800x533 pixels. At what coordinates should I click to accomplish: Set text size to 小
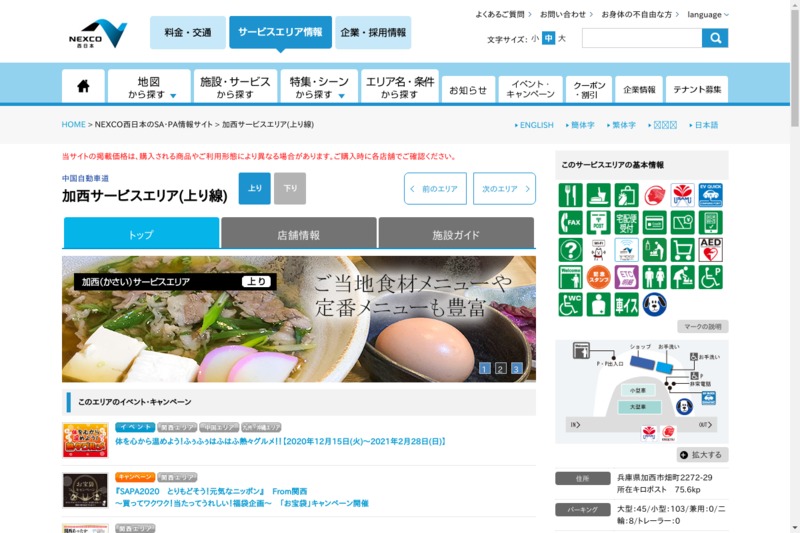click(x=535, y=39)
